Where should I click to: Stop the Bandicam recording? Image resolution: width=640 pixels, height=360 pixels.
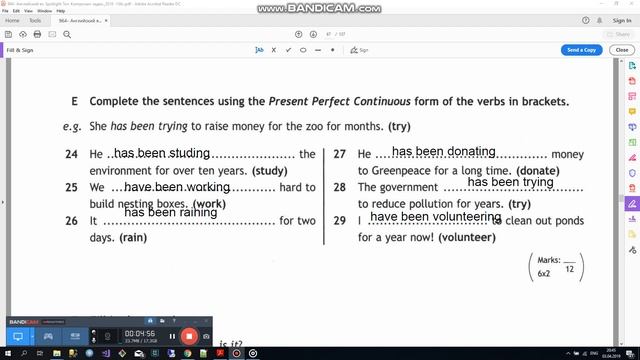pyautogui.click(x=189, y=336)
